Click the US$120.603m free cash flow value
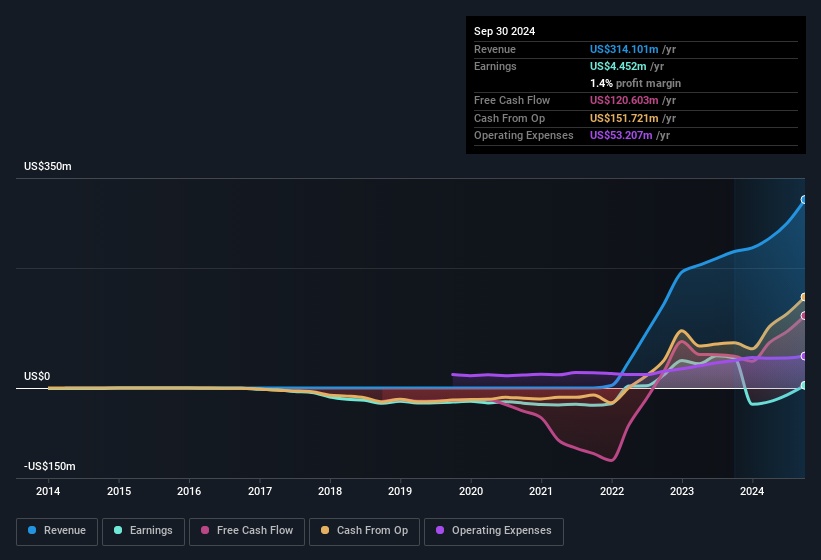The image size is (821, 560). (x=624, y=100)
